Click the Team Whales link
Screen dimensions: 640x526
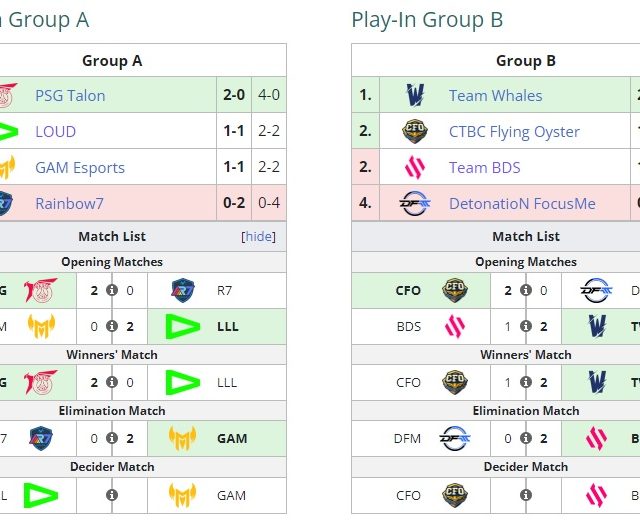coord(495,96)
